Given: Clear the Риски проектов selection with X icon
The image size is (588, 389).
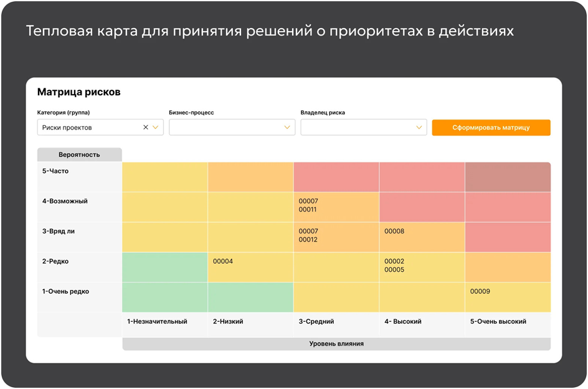Looking at the screenshot, I should [146, 127].
